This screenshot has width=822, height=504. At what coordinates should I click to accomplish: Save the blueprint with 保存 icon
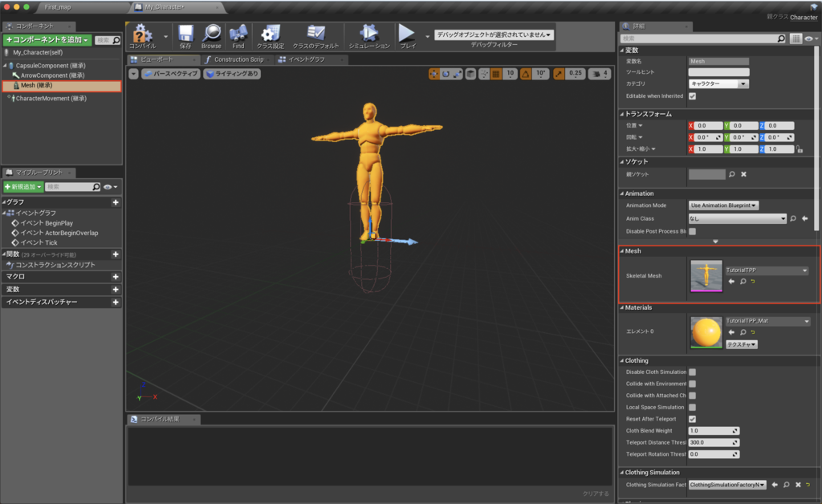tap(185, 35)
